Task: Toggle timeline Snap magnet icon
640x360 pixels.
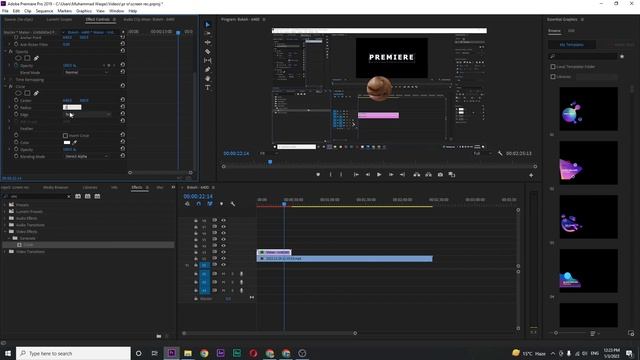Action: coord(198,204)
